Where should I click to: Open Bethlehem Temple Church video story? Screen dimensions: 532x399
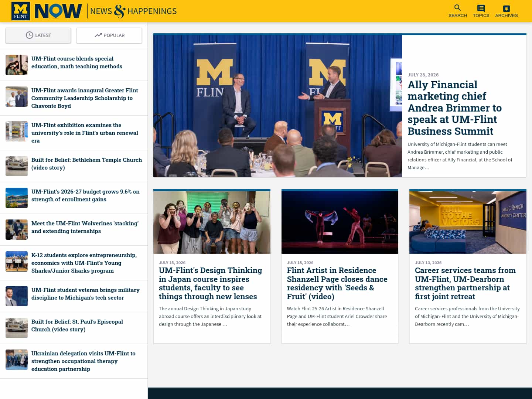pos(86,164)
